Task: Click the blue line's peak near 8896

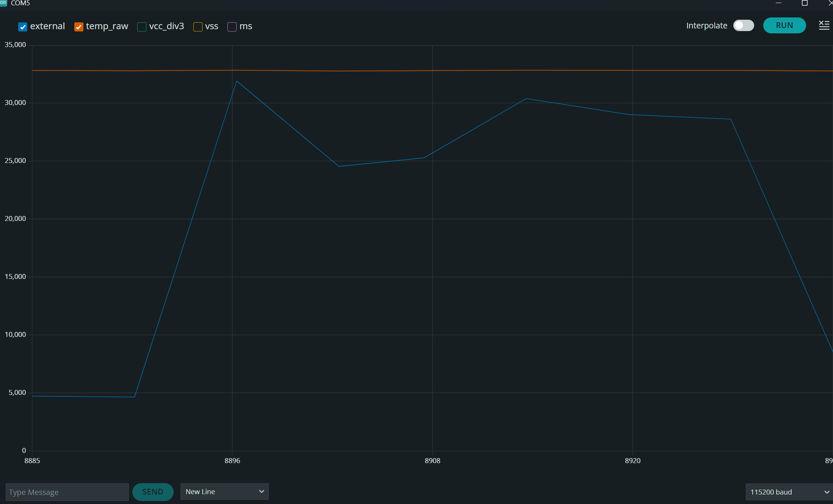Action: coord(237,81)
